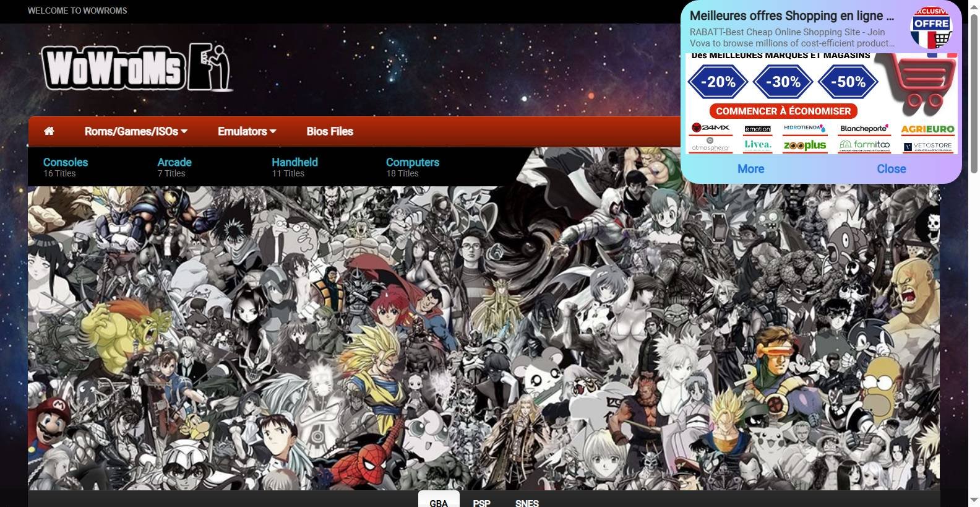Click the -20% discount badge

coord(718,82)
